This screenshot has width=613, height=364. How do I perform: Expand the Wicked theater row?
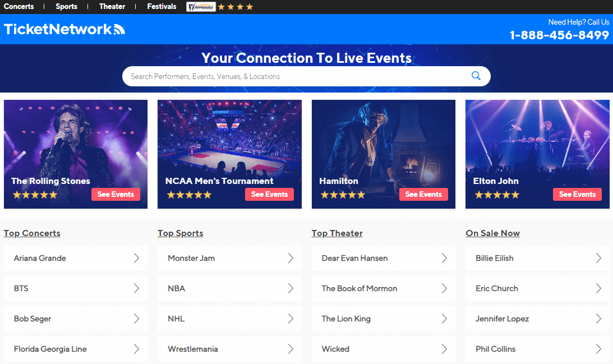(383, 349)
